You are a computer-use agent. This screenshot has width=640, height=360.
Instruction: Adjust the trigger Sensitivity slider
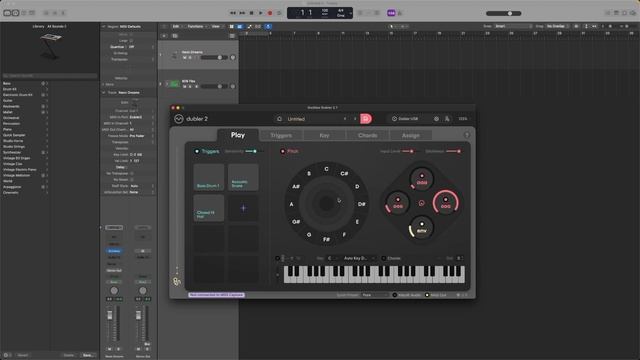[253, 151]
